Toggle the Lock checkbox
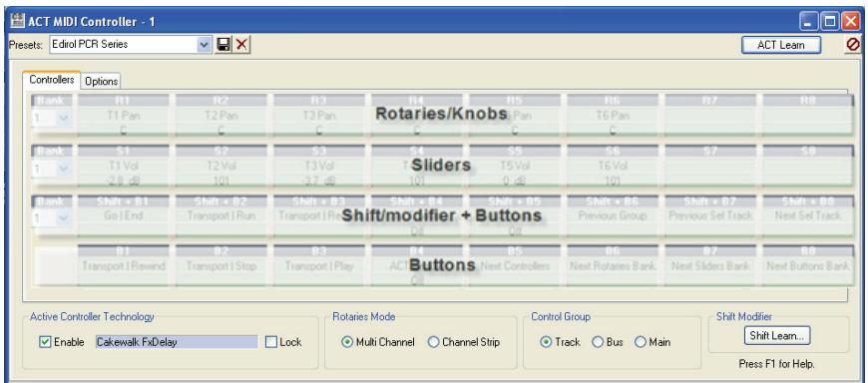 click(270, 342)
